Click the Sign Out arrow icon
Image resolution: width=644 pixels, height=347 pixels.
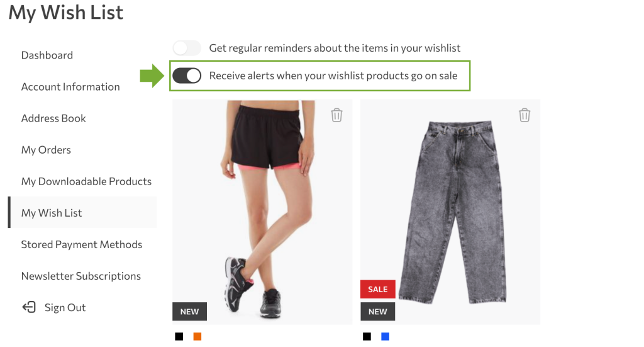point(29,307)
